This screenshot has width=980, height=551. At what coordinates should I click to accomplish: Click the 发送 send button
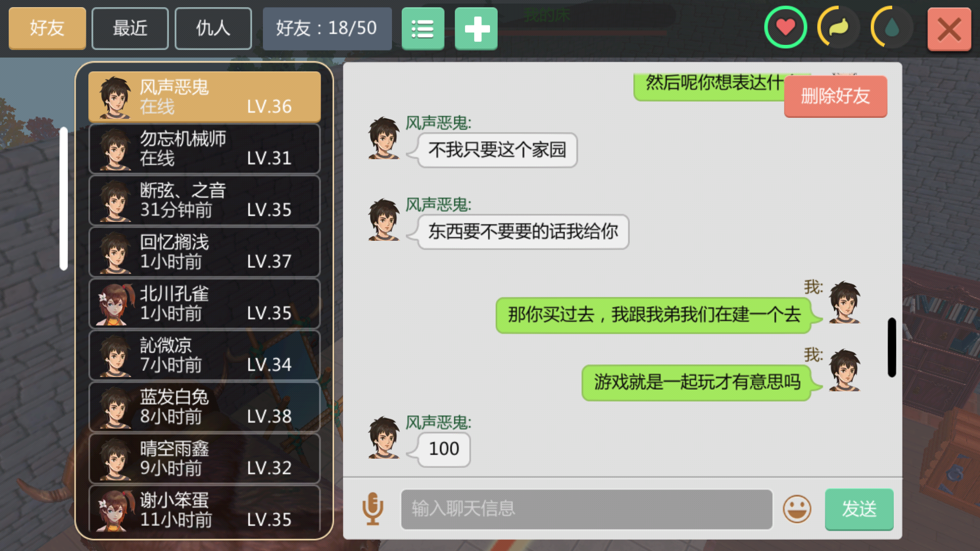click(859, 509)
